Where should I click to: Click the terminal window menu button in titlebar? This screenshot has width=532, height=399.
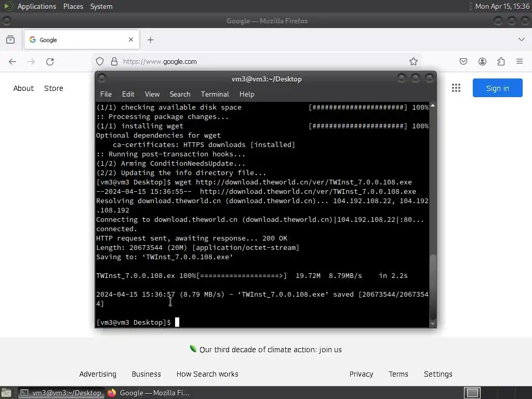(x=101, y=78)
